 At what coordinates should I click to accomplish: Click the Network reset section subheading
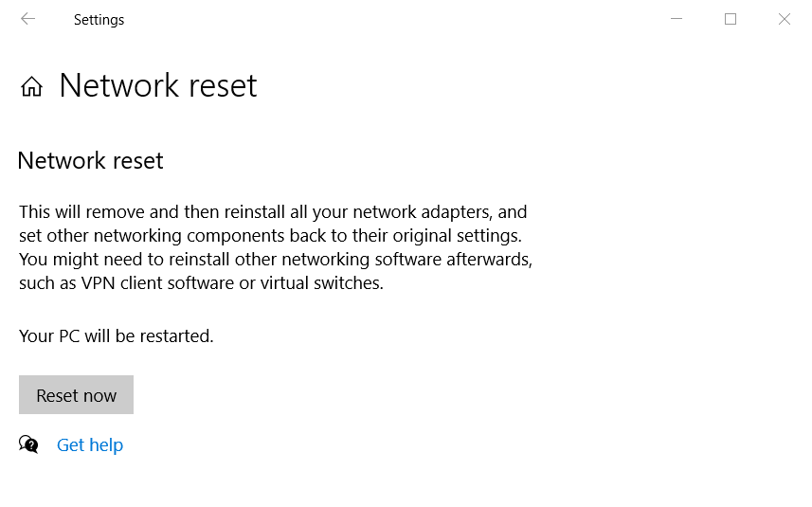tap(90, 161)
